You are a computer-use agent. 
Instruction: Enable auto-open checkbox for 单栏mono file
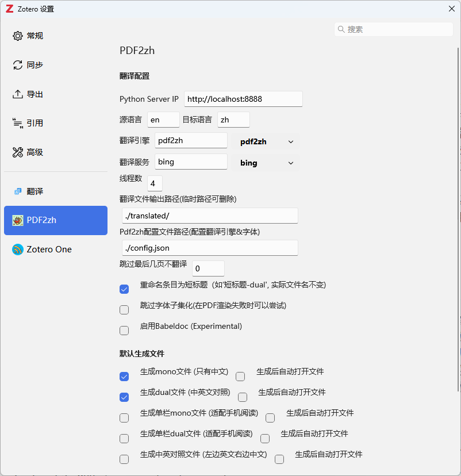click(x=270, y=418)
